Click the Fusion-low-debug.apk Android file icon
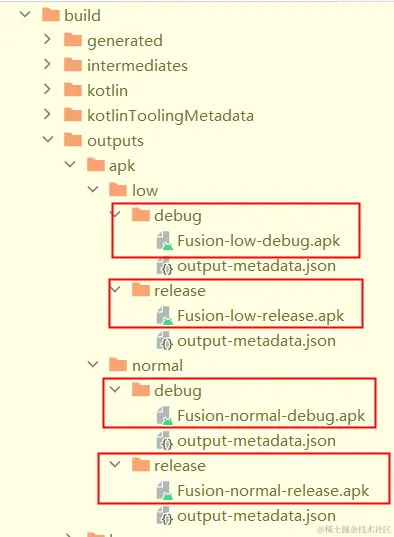The image size is (394, 537). 165,241
